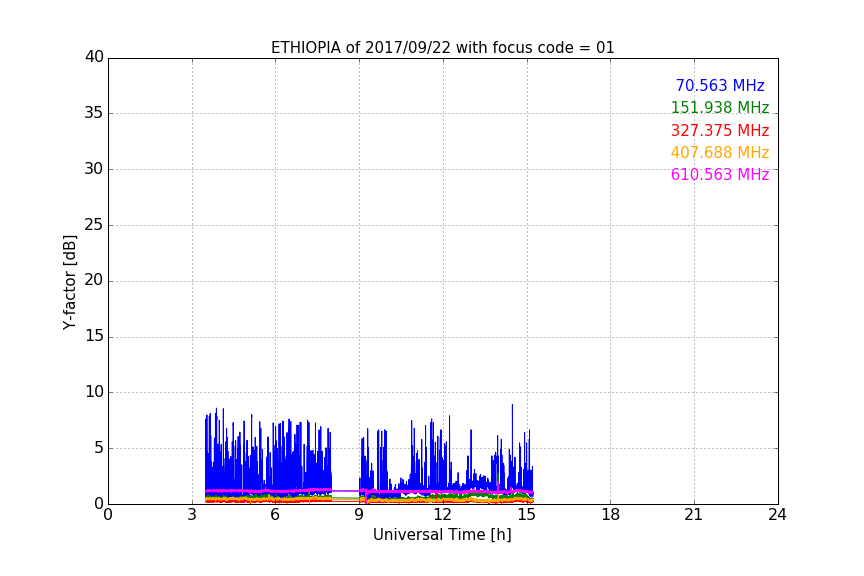The width and height of the screenshot is (864, 576).
Task: Click the y-axis tick value 10
Action: coord(94,392)
